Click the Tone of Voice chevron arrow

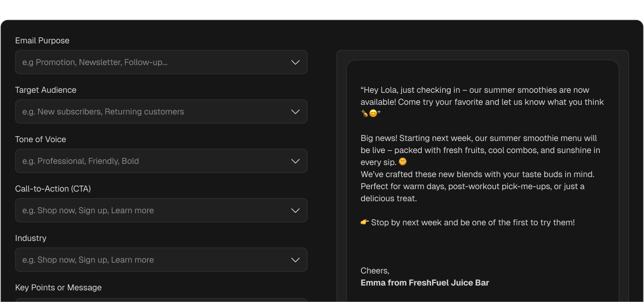point(295,161)
